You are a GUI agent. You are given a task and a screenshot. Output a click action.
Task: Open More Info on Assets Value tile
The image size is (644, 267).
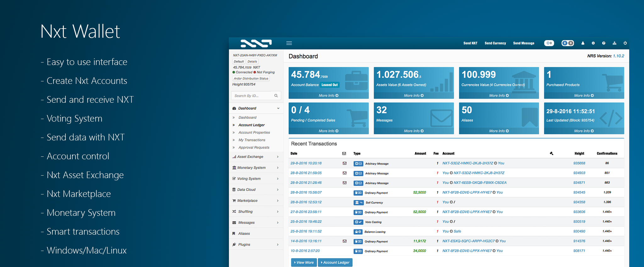point(414,95)
